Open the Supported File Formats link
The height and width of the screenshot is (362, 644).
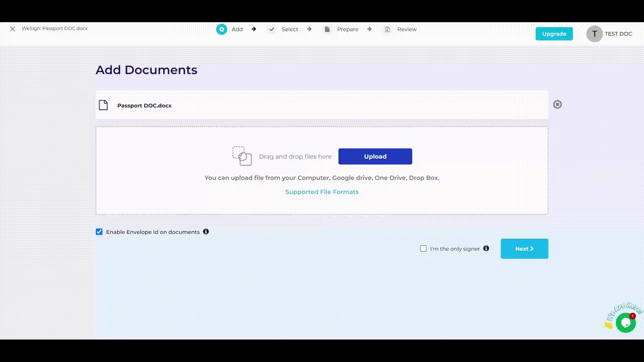(x=322, y=192)
